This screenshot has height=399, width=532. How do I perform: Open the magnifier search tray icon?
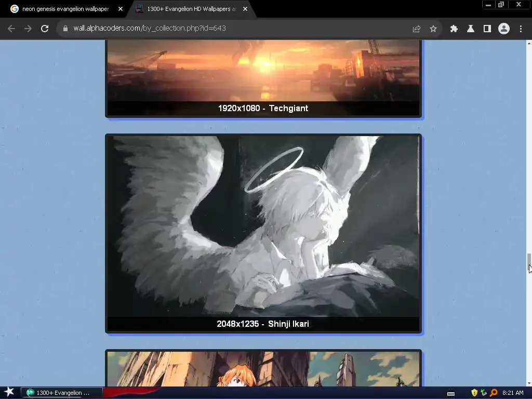[494, 393]
